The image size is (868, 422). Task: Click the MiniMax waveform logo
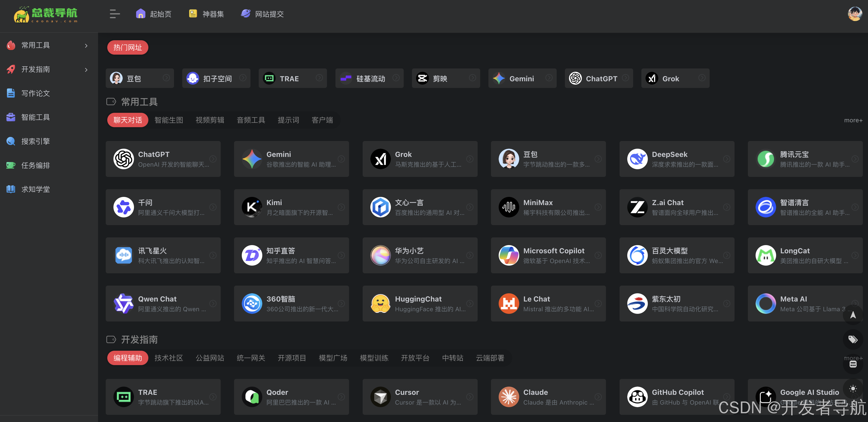coord(509,207)
